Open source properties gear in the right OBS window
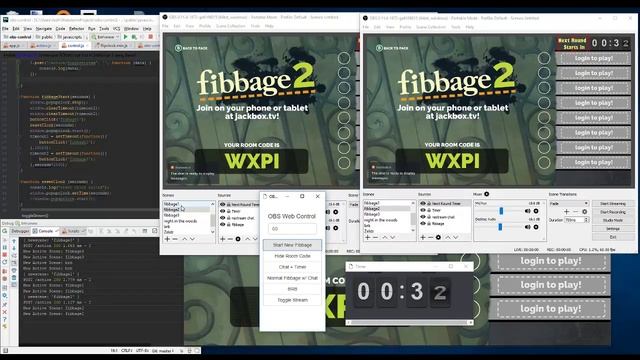Screen dimensions: 640x360 pyautogui.click(x=438, y=237)
